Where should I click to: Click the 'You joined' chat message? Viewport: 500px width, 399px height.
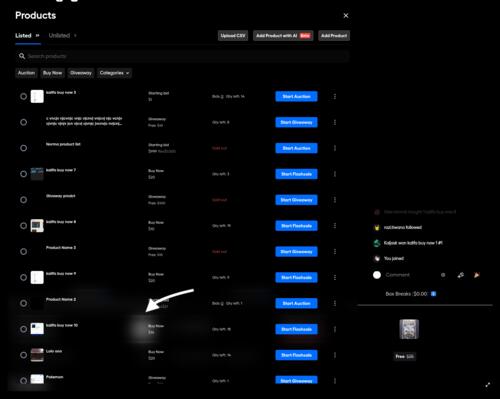[x=394, y=258]
